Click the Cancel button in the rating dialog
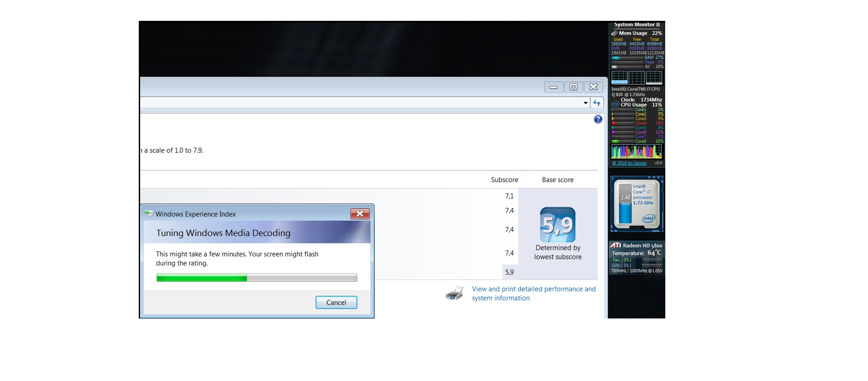Viewport: 868px width, 381px height. coord(336,302)
